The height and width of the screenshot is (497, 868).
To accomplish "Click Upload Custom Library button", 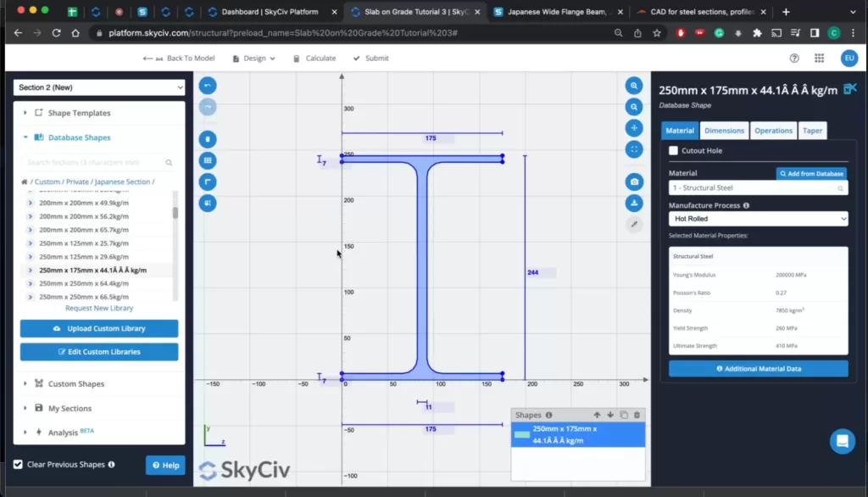I will 99,328.
